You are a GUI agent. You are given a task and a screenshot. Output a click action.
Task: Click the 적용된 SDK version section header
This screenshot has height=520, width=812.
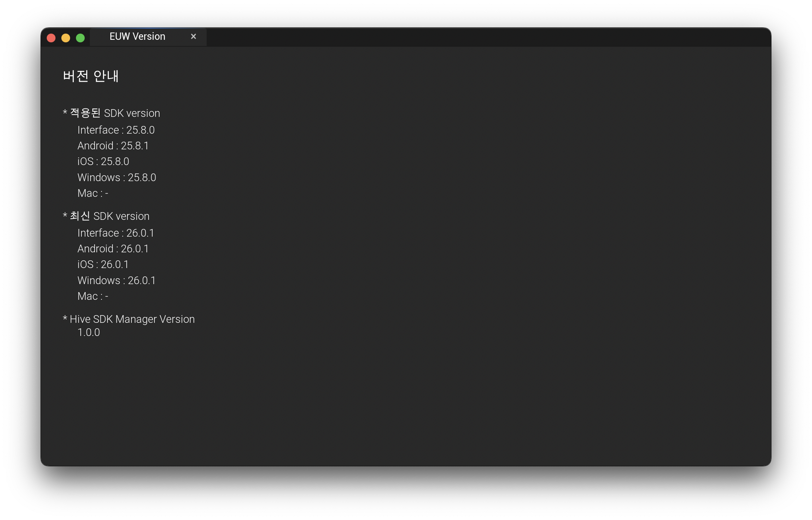click(111, 113)
